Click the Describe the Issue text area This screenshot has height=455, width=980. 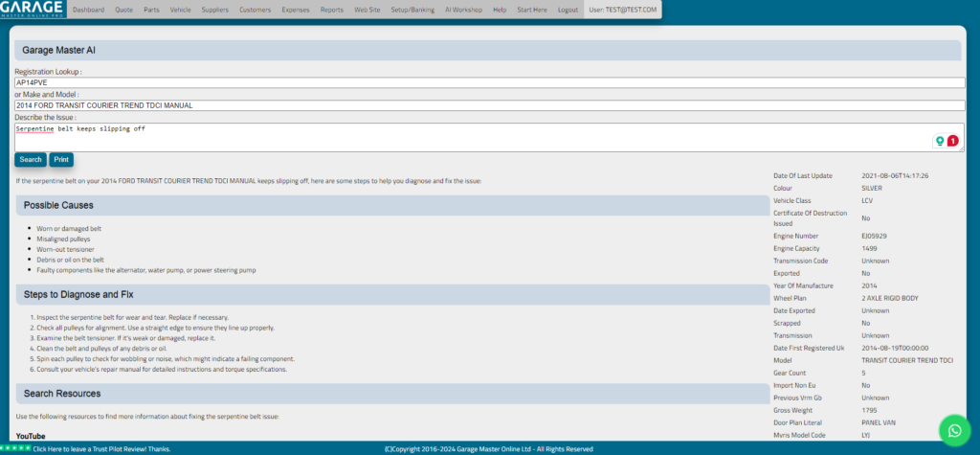click(469, 136)
